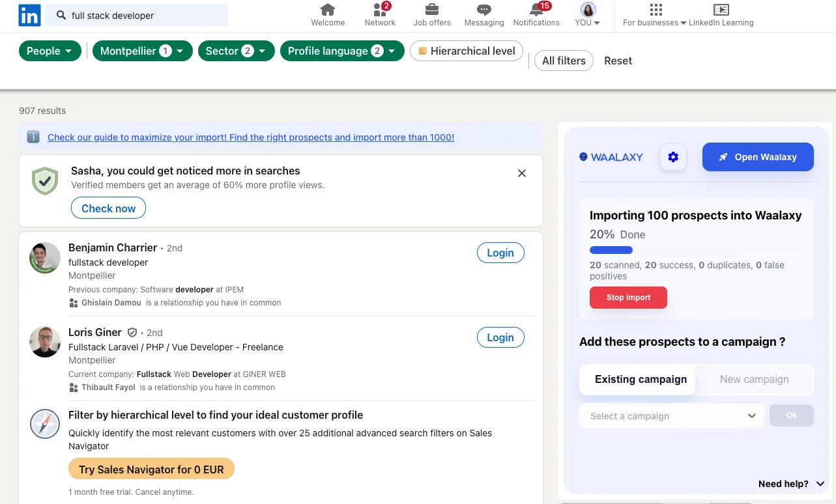Expand the Montpellier location filter
This screenshot has width=836, height=504.
(143, 51)
